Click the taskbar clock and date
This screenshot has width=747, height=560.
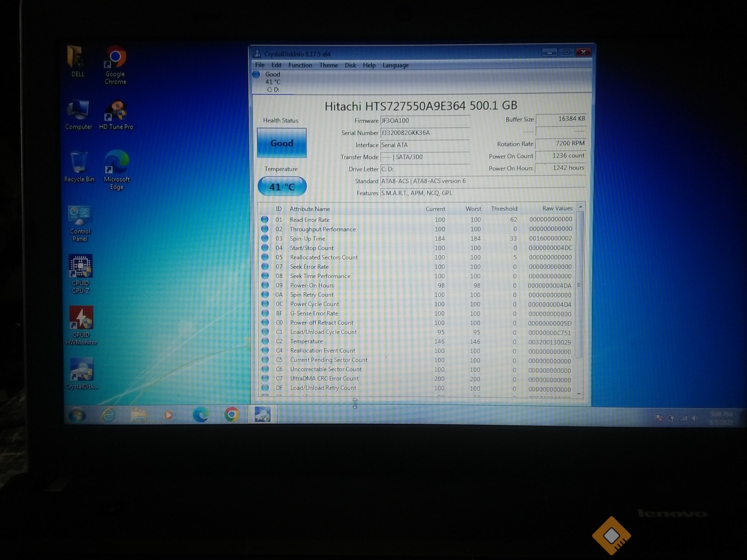(x=721, y=418)
